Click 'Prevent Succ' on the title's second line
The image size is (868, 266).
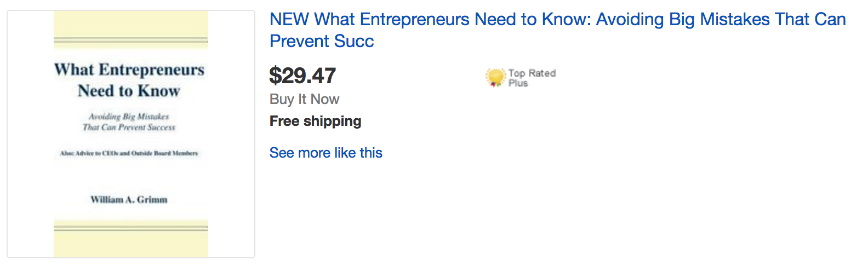click(322, 41)
